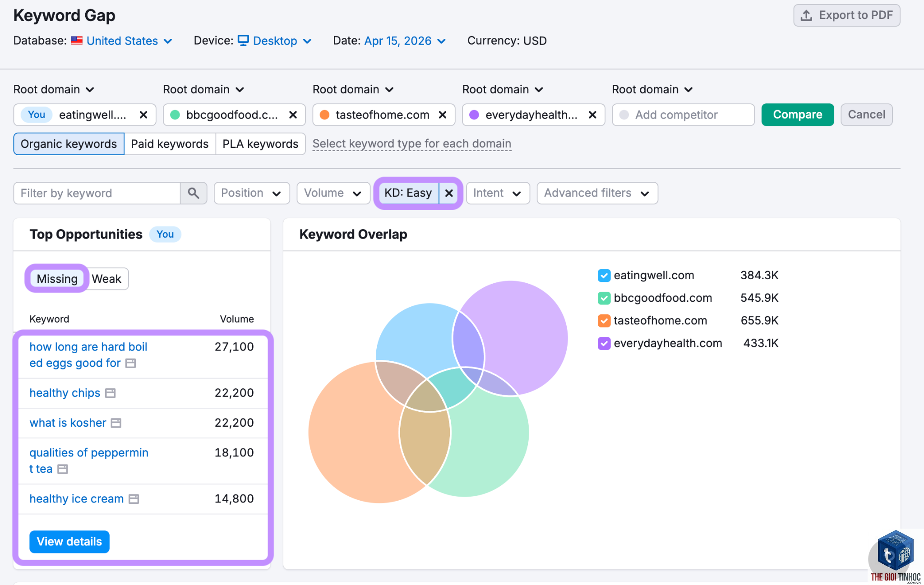Expand Root domain dropdown above tasteofhome.com
The width and height of the screenshot is (924, 585).
click(353, 89)
